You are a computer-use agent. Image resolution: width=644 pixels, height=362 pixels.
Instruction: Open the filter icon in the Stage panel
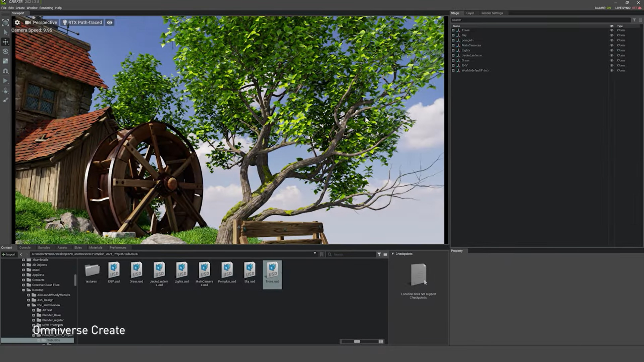pyautogui.click(x=634, y=20)
